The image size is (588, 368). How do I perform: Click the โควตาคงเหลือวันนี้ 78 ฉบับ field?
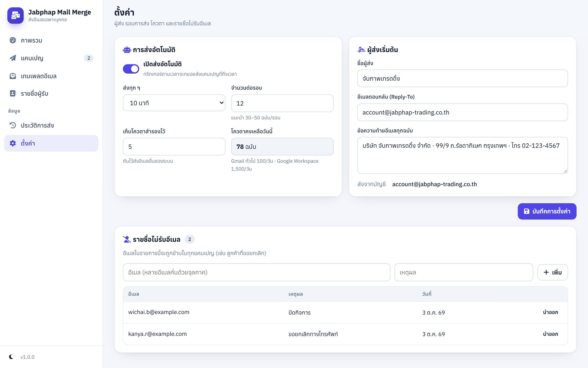point(282,147)
